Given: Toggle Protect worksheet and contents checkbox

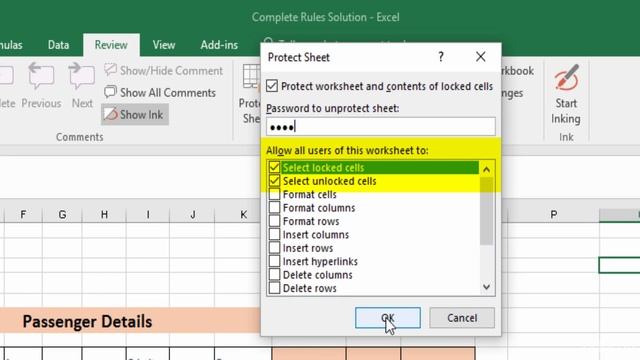Looking at the screenshot, I should (272, 86).
